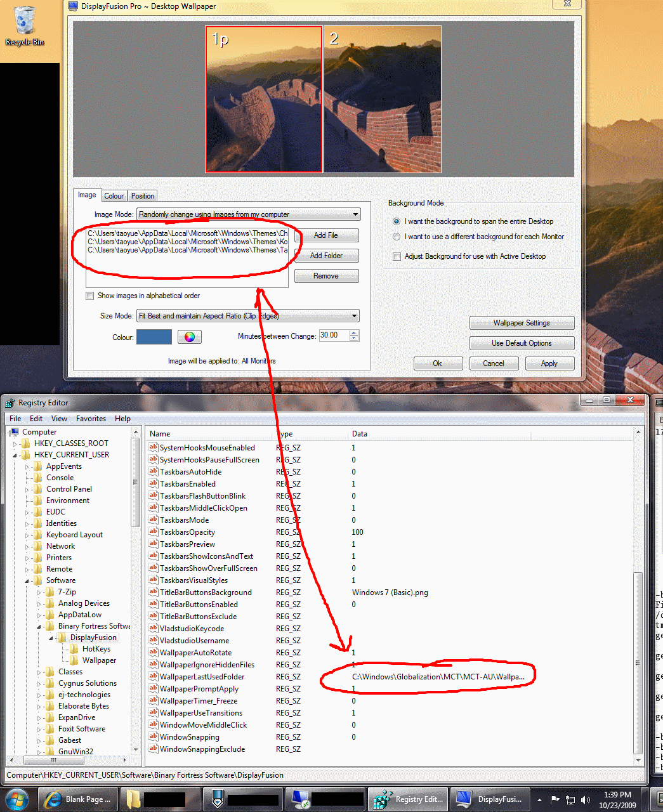
Task: Open Internet Explorer Blank Page taskbar button
Action: coord(77,799)
